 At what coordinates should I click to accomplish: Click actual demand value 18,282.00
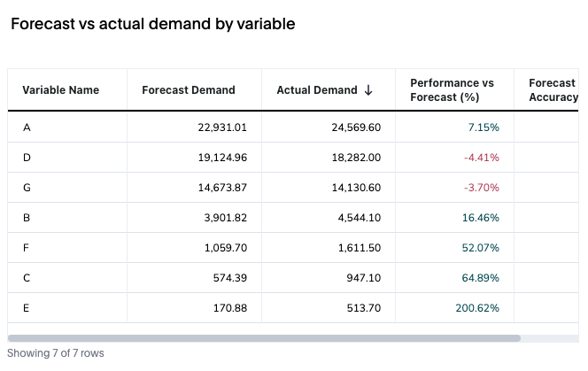[x=354, y=158]
